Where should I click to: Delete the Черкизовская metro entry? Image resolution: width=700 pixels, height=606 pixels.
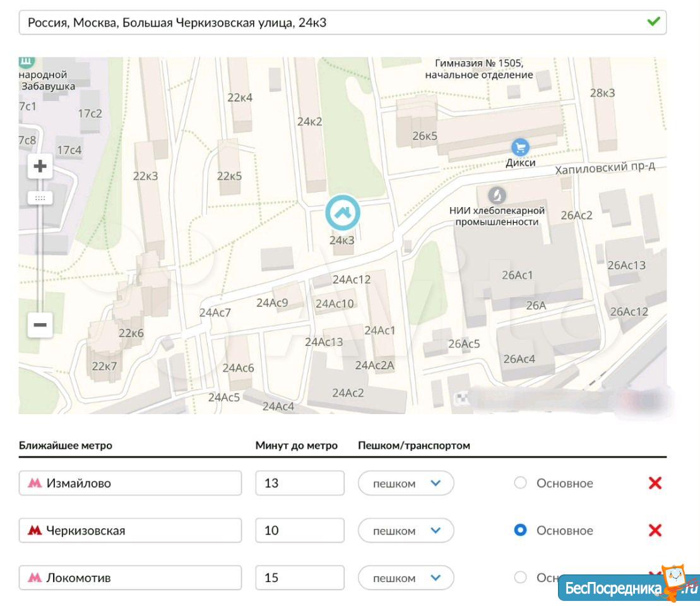point(655,531)
